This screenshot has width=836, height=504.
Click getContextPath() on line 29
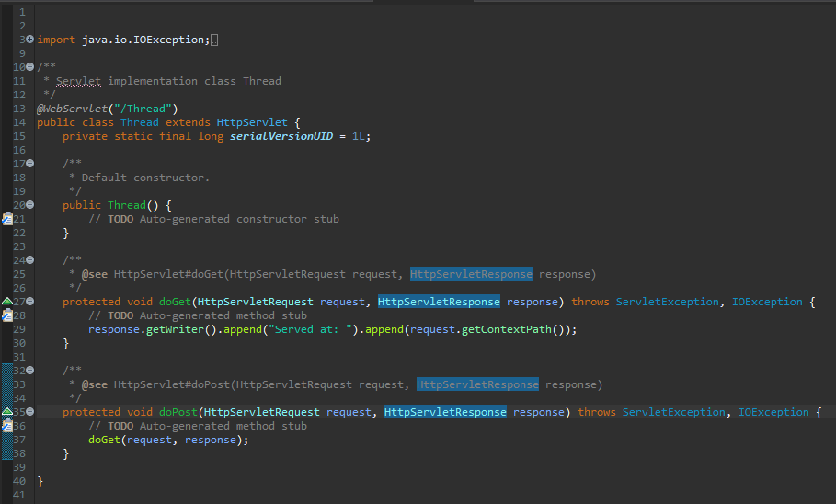pos(513,329)
